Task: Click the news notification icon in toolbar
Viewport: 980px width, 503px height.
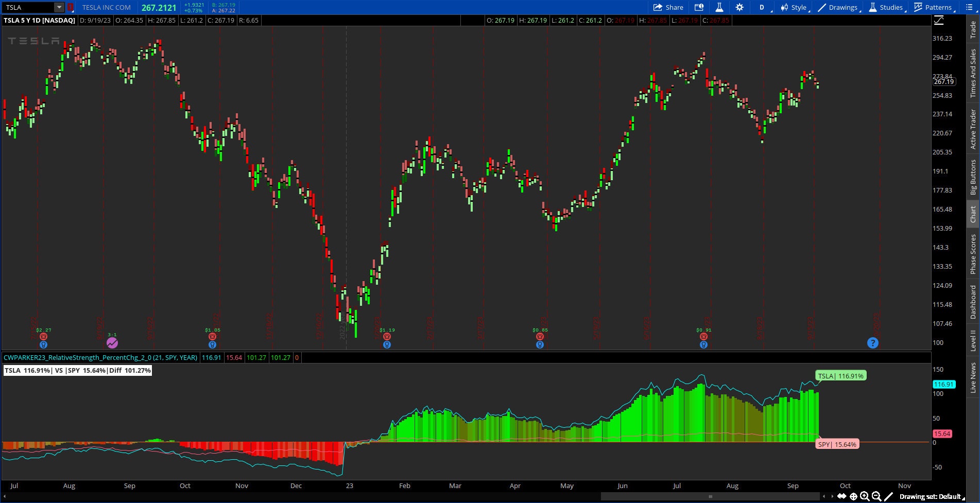Action: tap(699, 7)
